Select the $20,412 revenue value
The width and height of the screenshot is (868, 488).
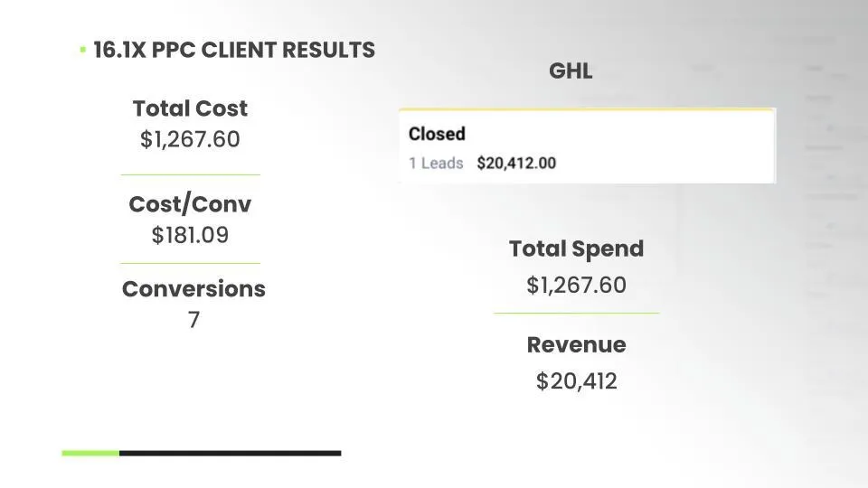576,381
